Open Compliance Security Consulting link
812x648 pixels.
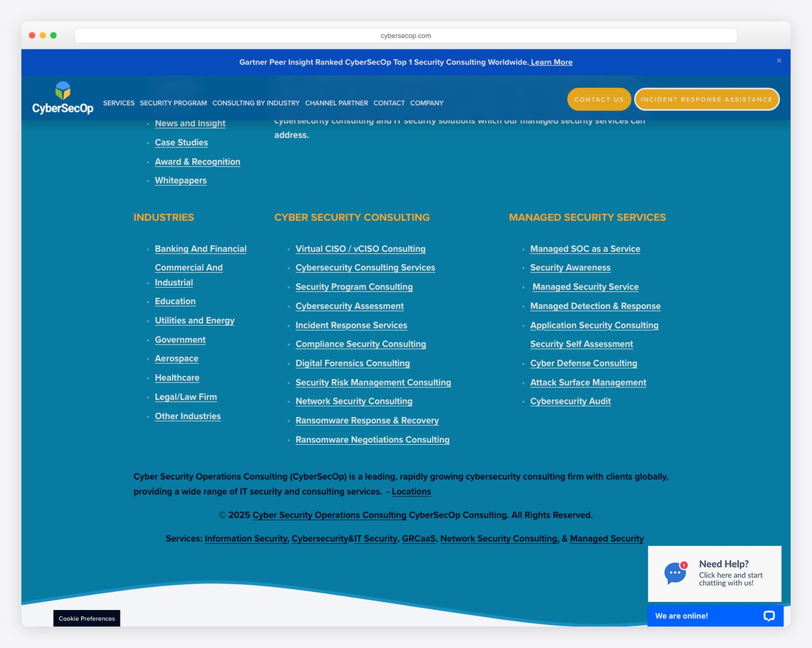click(361, 345)
